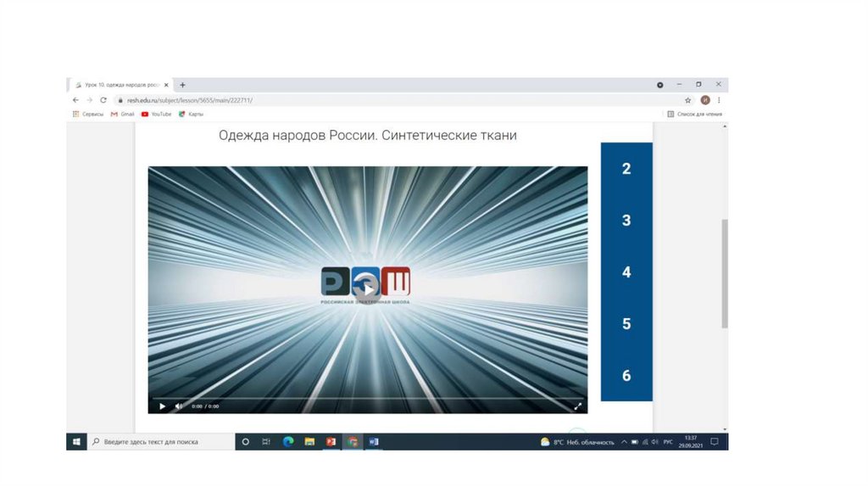Click the Windows taskbar search box

161,441
